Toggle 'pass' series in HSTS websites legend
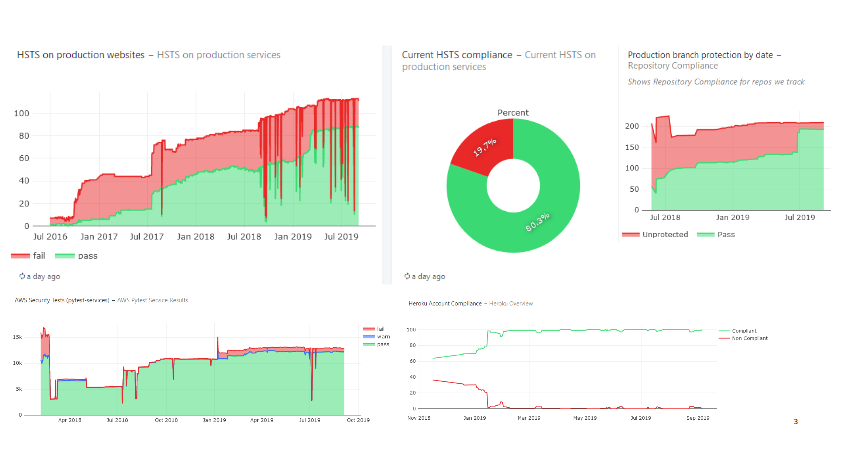Viewport: 842px width, 473px height. tap(76, 256)
